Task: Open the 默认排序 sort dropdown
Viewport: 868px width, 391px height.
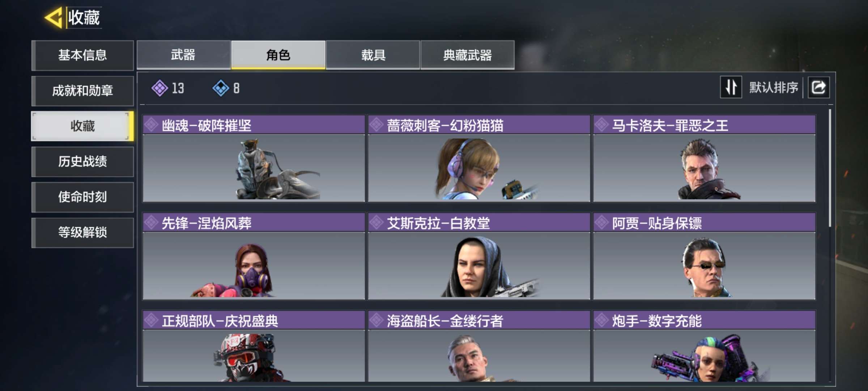Action: pos(773,87)
